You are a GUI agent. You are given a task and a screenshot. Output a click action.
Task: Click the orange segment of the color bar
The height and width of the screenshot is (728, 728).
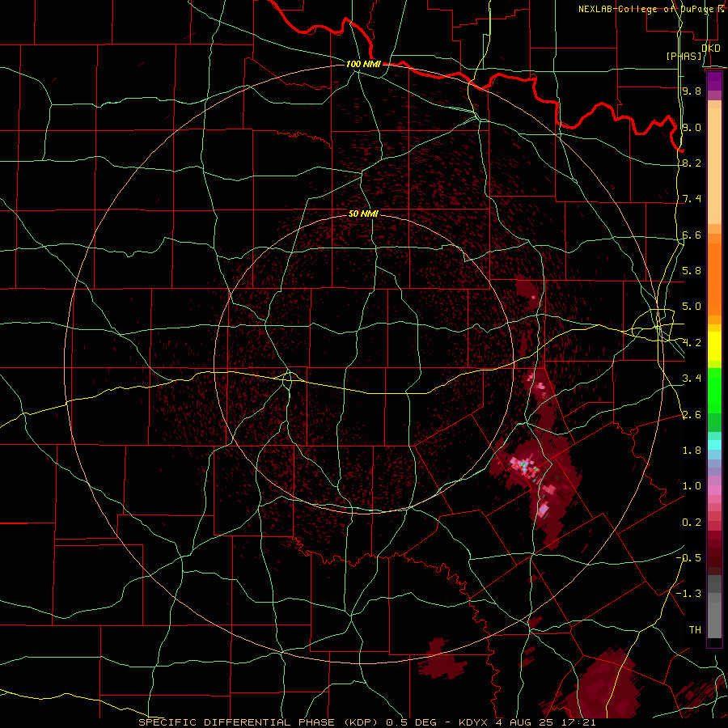[x=714, y=278]
